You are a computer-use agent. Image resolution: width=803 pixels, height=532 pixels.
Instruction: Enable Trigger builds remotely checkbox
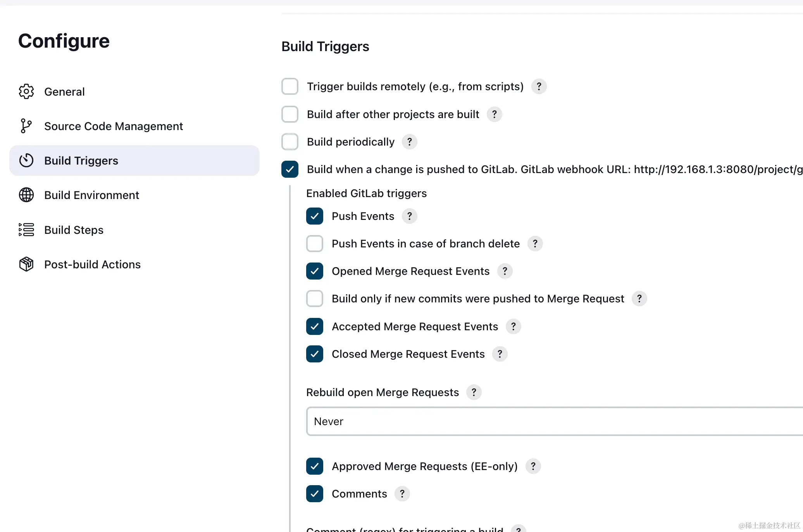coord(290,87)
